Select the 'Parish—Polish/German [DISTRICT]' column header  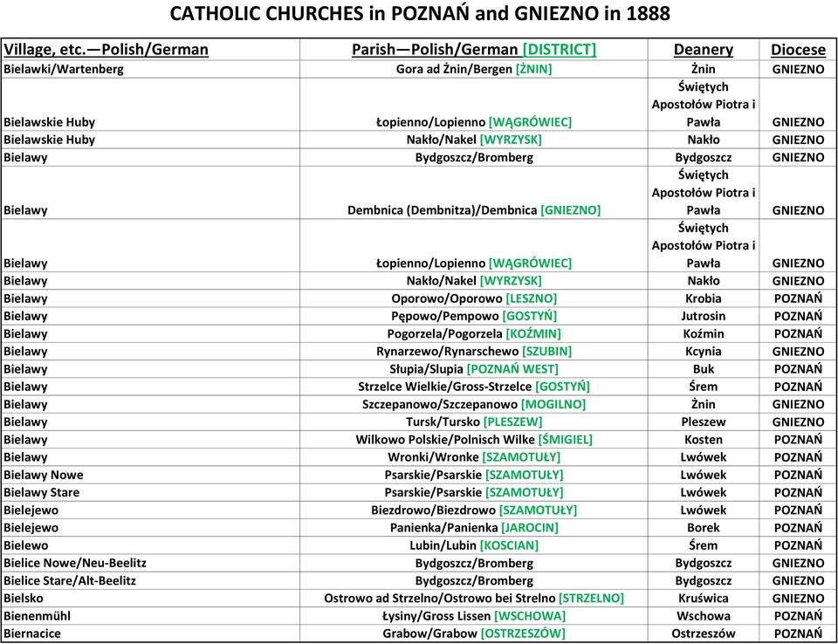474,49
